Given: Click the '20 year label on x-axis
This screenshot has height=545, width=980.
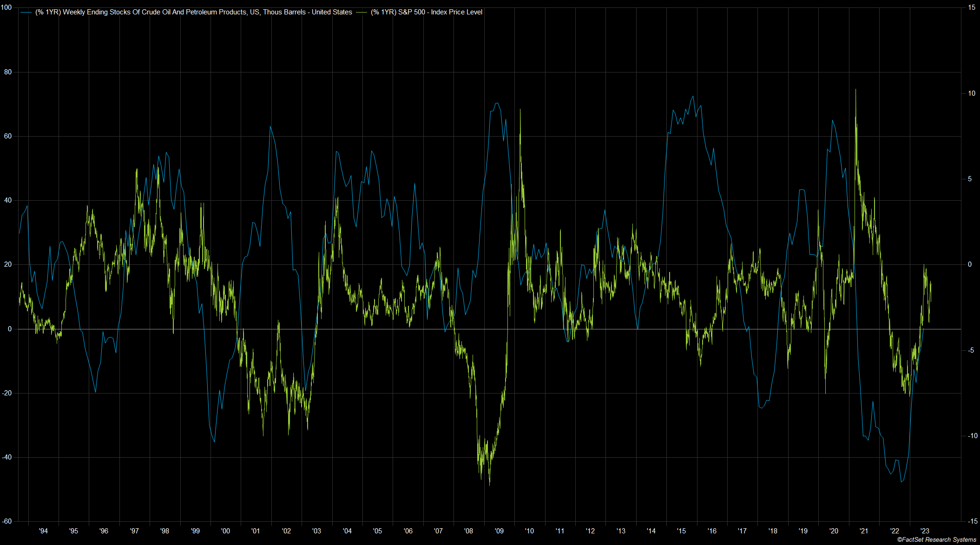Looking at the screenshot, I should pyautogui.click(x=833, y=531).
